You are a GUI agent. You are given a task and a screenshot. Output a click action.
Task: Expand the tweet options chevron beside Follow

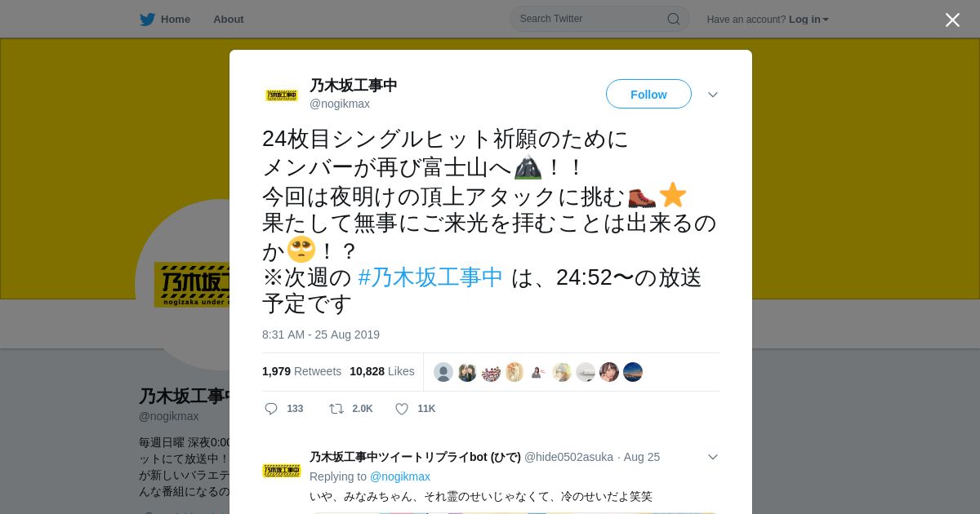click(713, 95)
